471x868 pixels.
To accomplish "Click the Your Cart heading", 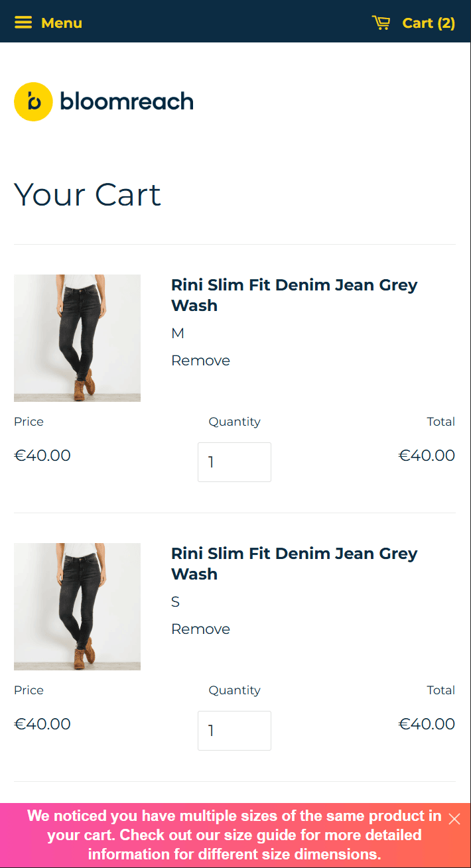I will 88,195.
